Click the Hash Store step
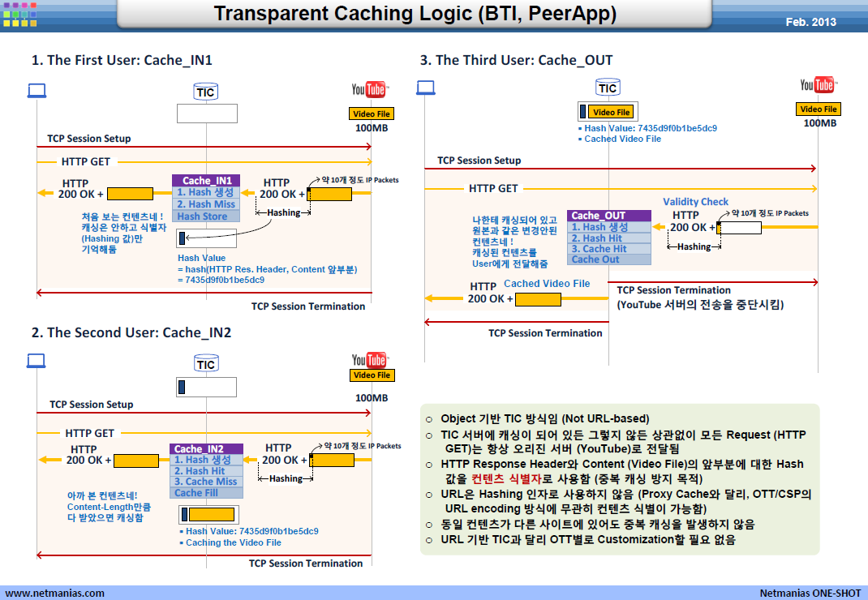 (x=206, y=216)
